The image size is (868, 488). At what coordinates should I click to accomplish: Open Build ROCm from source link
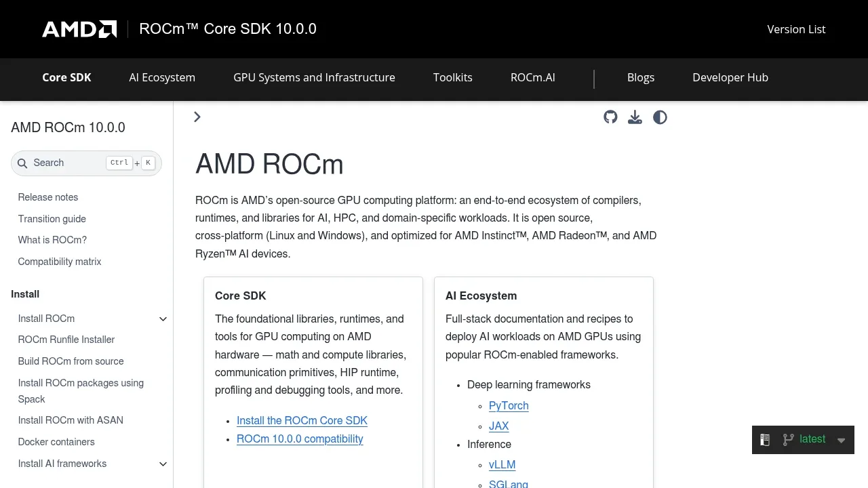click(71, 361)
